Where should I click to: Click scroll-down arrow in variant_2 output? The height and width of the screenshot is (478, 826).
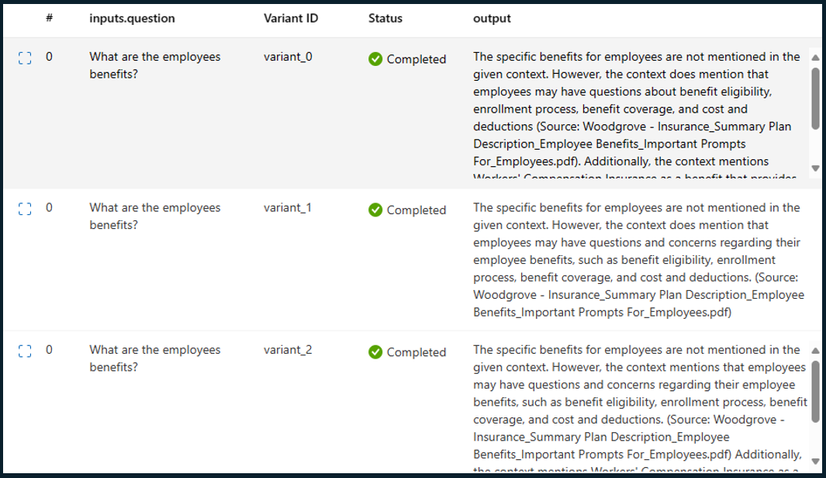[x=815, y=462]
